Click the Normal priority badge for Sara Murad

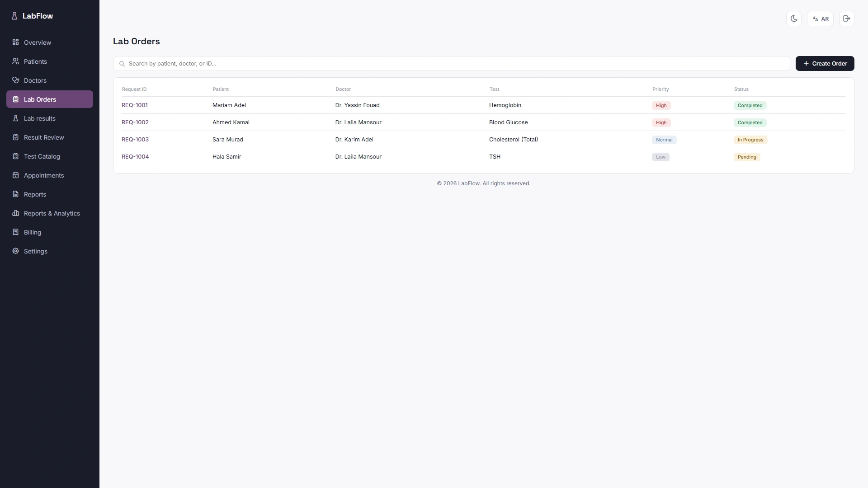coord(664,140)
